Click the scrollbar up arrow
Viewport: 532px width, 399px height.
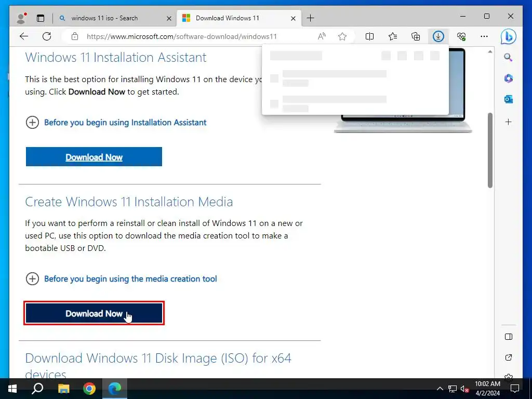coord(490,51)
